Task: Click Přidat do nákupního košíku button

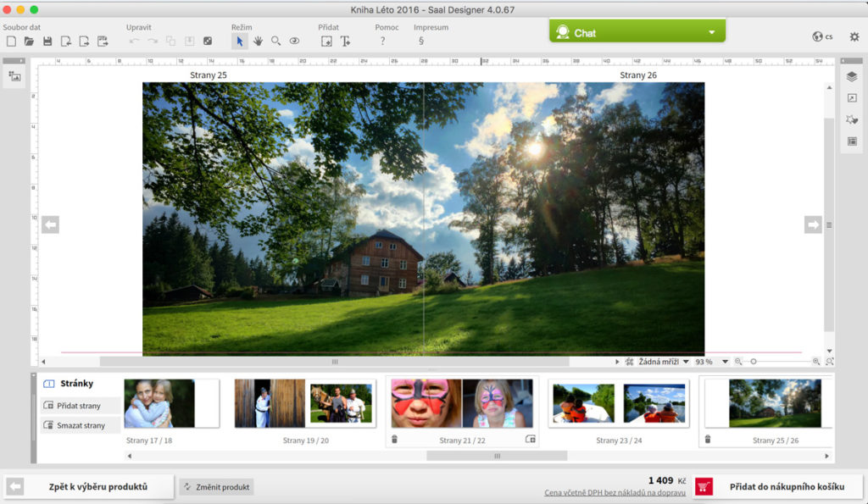Action: pyautogui.click(x=775, y=486)
